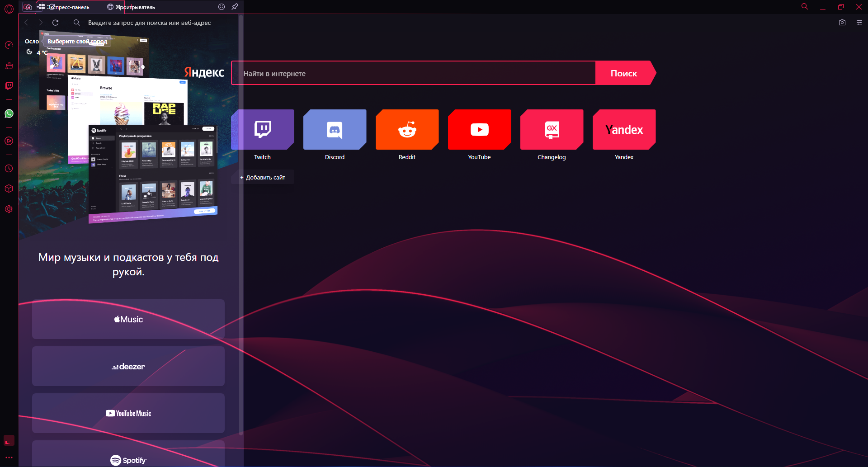Click the Snapshot camera icon
Screen dimensions: 868x467
point(842,23)
